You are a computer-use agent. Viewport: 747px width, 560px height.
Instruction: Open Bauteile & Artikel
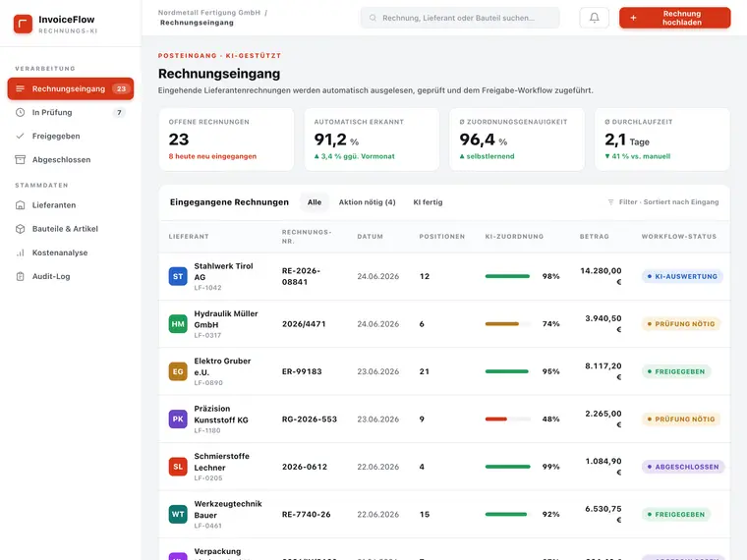coord(71,229)
